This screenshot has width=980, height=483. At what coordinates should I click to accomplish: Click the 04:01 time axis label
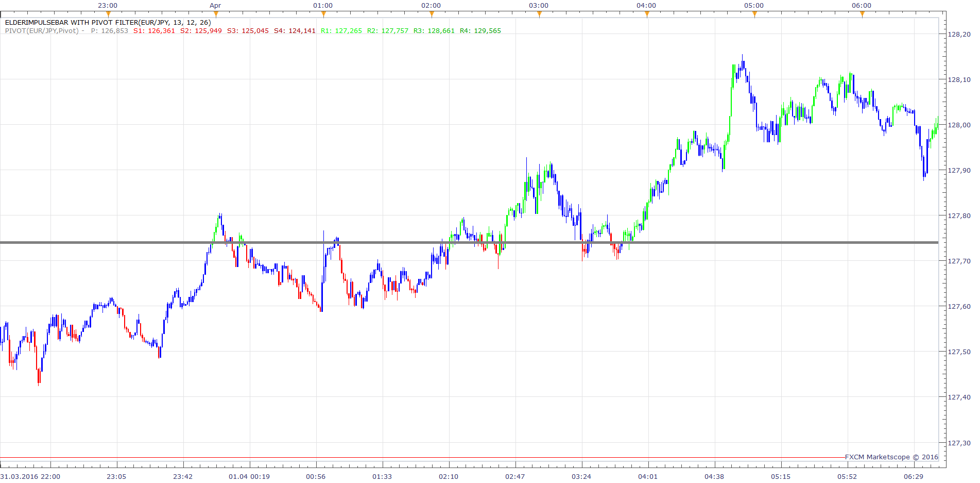point(648,476)
